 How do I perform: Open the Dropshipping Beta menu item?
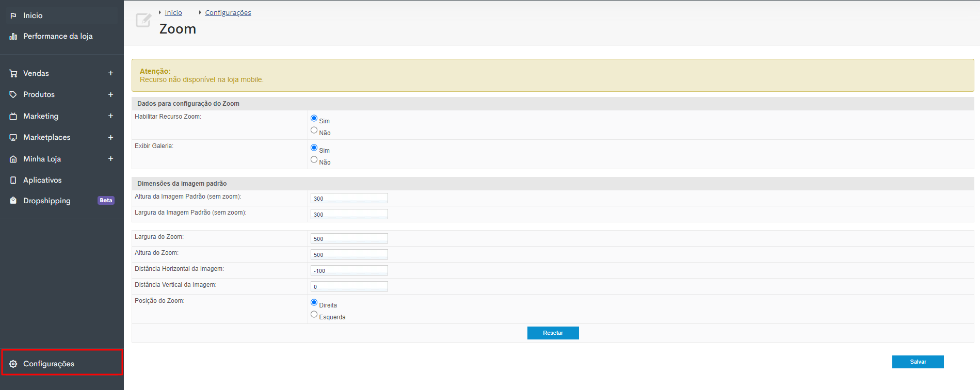[x=62, y=201]
